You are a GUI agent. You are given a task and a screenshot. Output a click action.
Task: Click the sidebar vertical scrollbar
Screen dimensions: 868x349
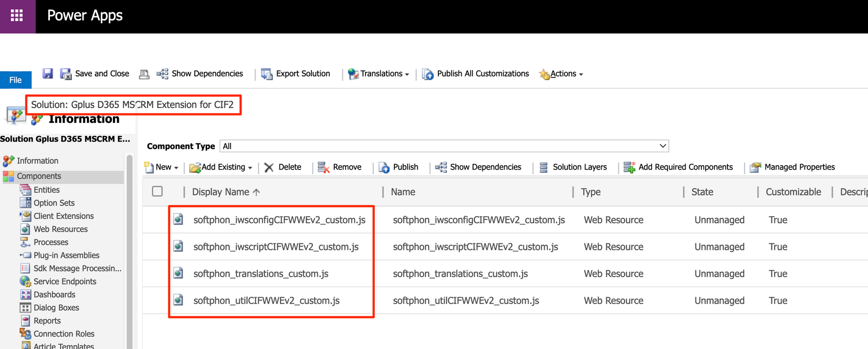coord(130,252)
